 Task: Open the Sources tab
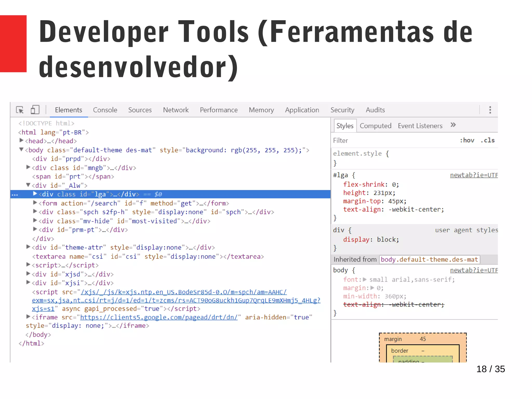pyautogui.click(x=140, y=110)
